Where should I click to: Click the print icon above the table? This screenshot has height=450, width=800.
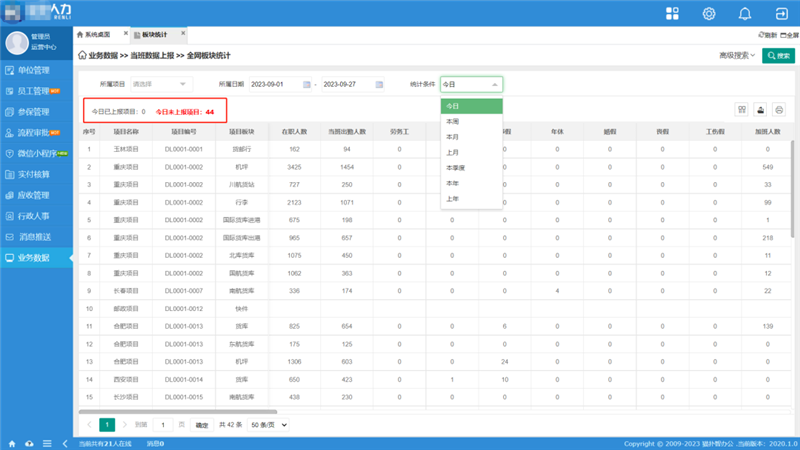click(779, 110)
